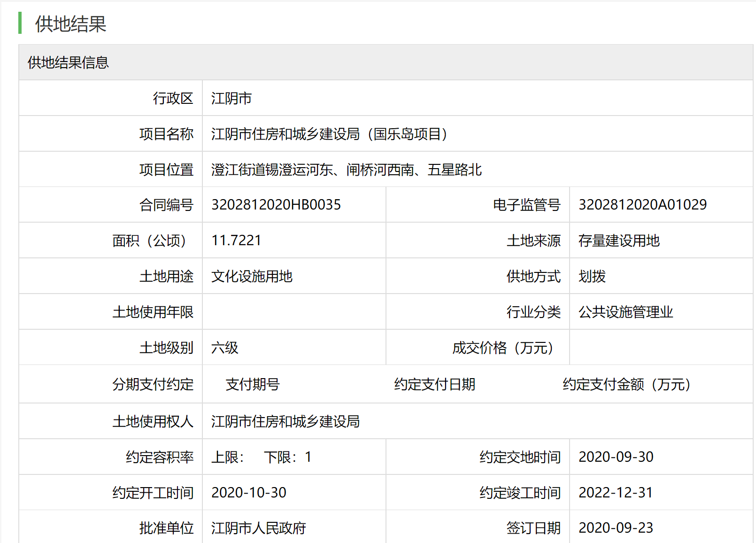Viewport: 756px width, 543px height.
Task: Click approving unit 江阴市人民政府
Action: pyautogui.click(x=259, y=528)
